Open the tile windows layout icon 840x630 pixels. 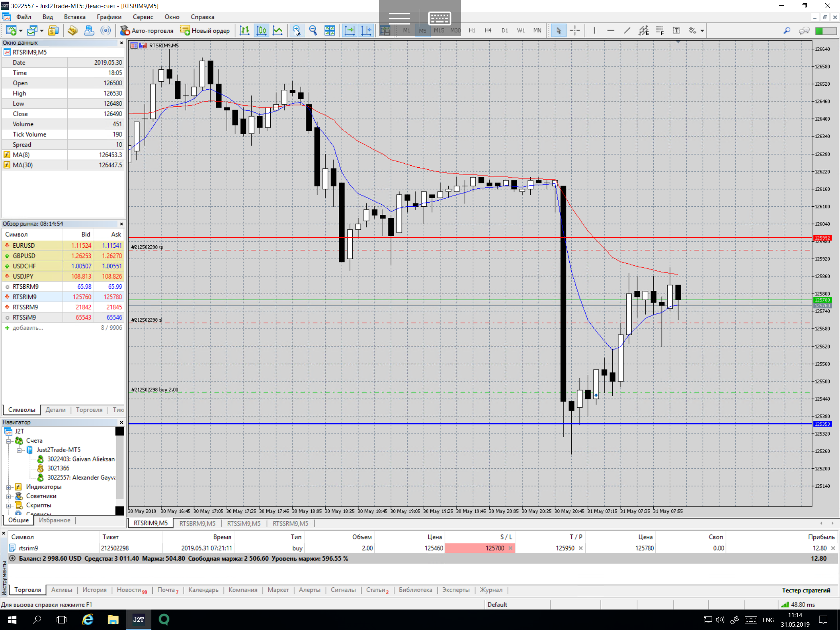(329, 31)
